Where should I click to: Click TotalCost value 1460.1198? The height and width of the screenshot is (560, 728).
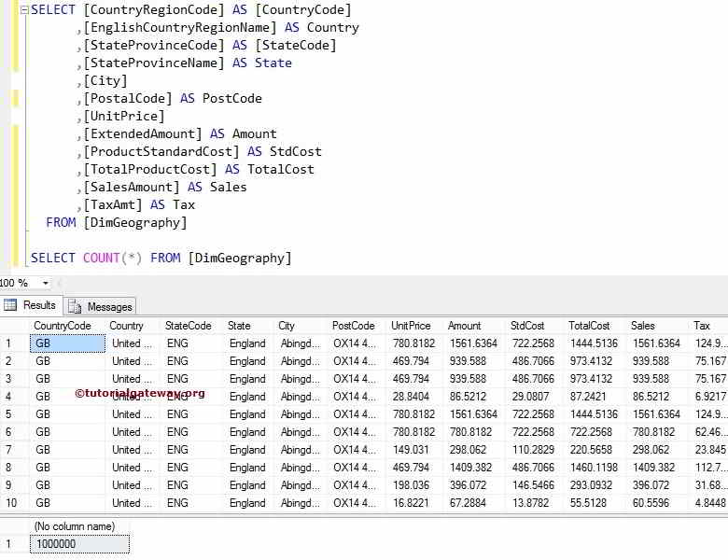(x=594, y=467)
